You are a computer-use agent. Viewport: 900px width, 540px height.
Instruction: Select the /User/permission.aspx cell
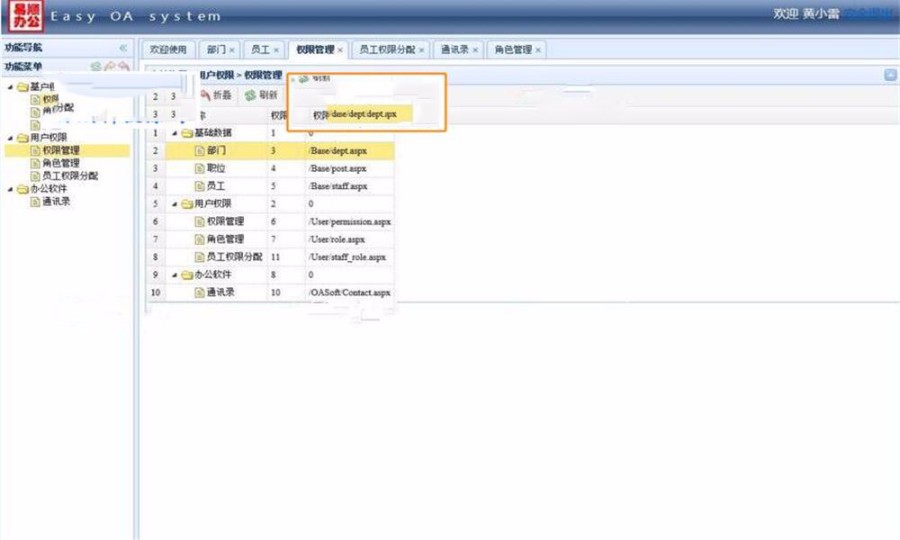pyautogui.click(x=350, y=222)
